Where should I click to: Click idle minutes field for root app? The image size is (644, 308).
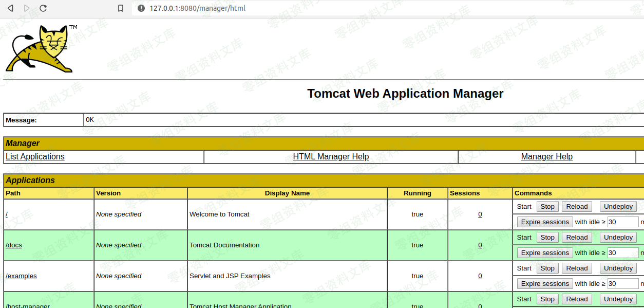pos(623,222)
